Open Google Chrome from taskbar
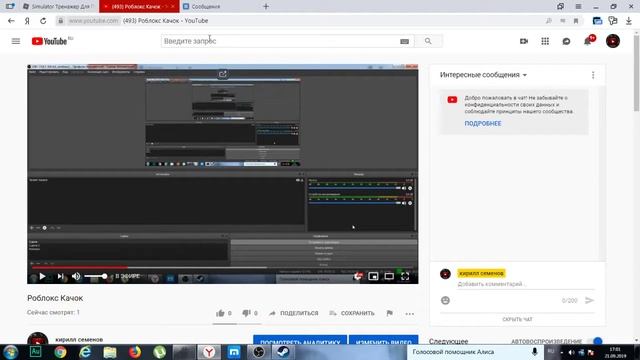The width and height of the screenshot is (640, 360). (x=60, y=352)
